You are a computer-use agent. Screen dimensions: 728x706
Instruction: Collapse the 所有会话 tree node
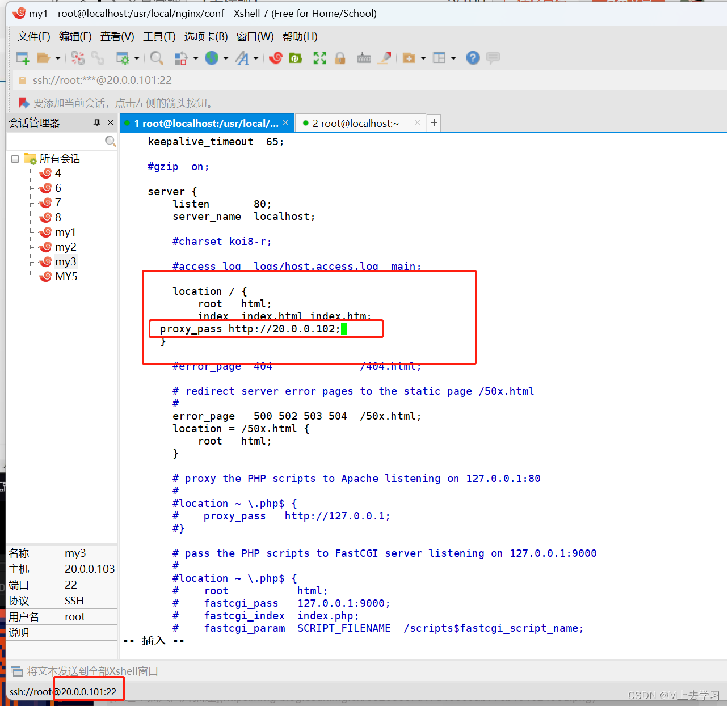pyautogui.click(x=15, y=159)
